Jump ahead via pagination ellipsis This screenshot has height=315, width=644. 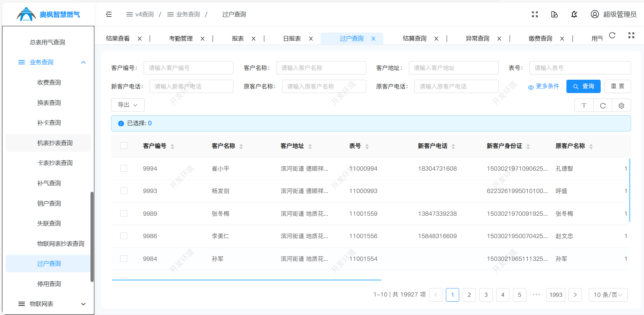click(x=536, y=295)
